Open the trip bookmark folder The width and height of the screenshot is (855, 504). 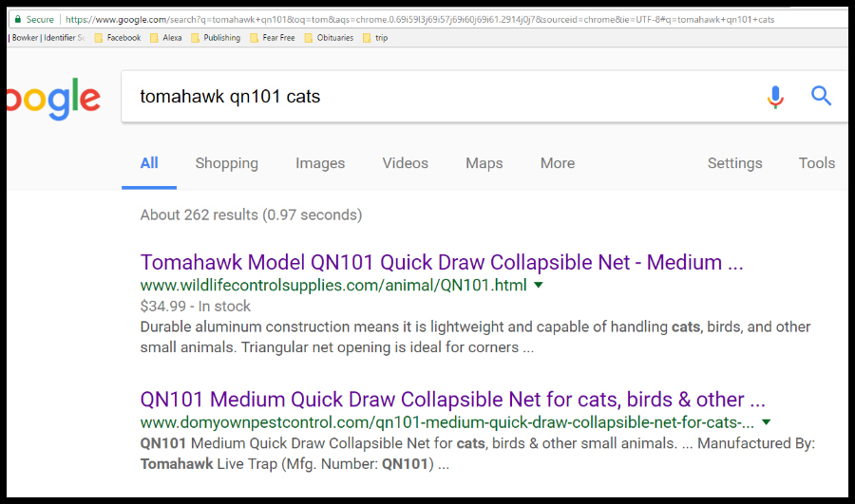click(375, 38)
